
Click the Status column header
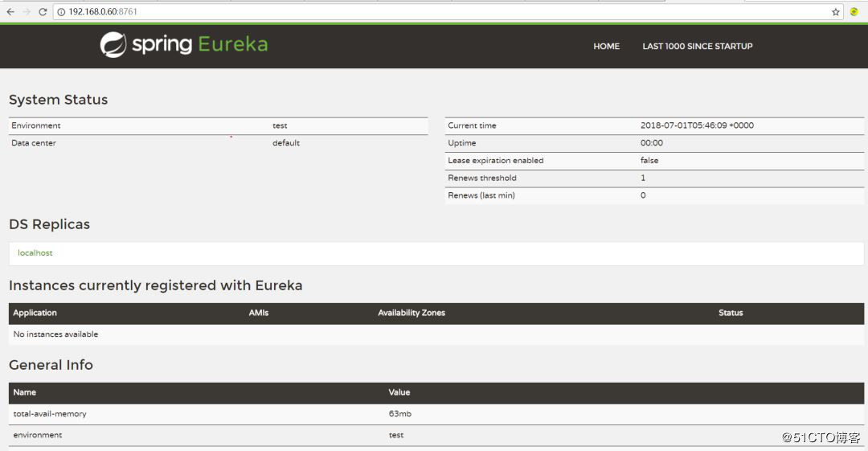pos(731,313)
